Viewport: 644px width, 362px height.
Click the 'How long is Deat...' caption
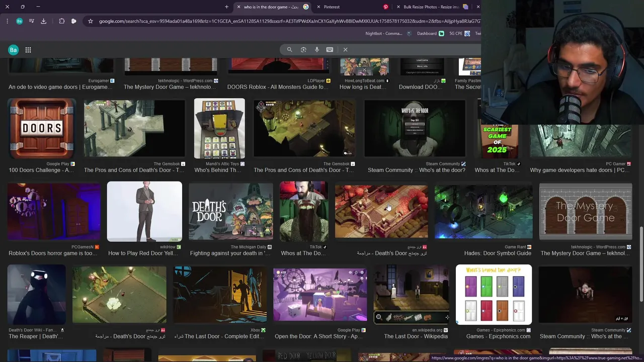[x=363, y=87]
